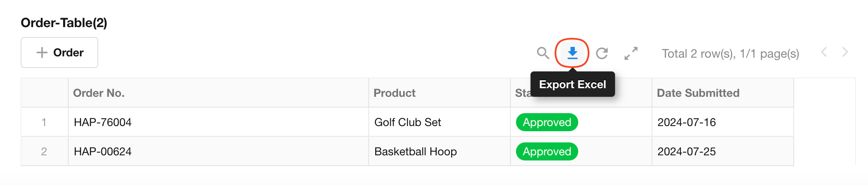
Task: Open order HAP-00624
Action: click(103, 151)
